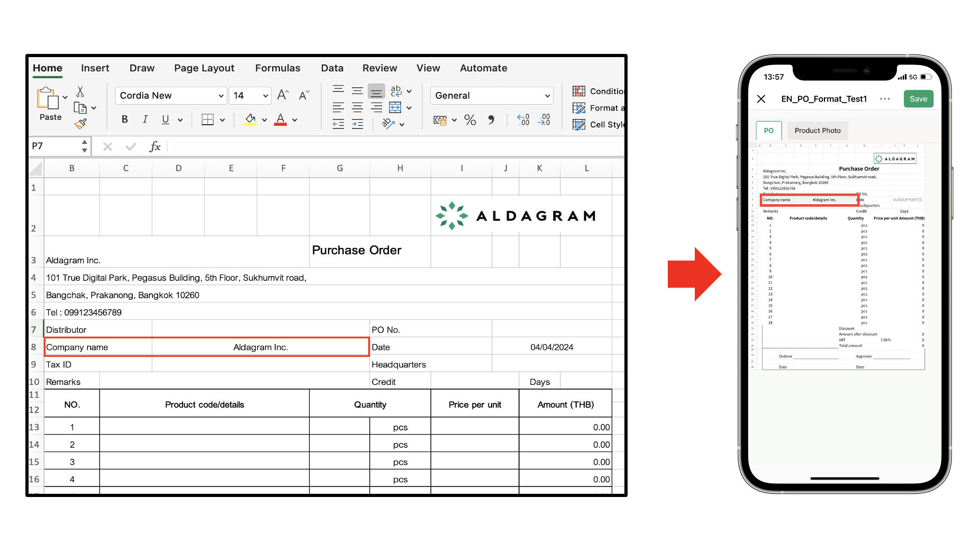Viewport: 980px width, 534px height.
Task: Open the Product Photo sheet tab
Action: pos(817,131)
